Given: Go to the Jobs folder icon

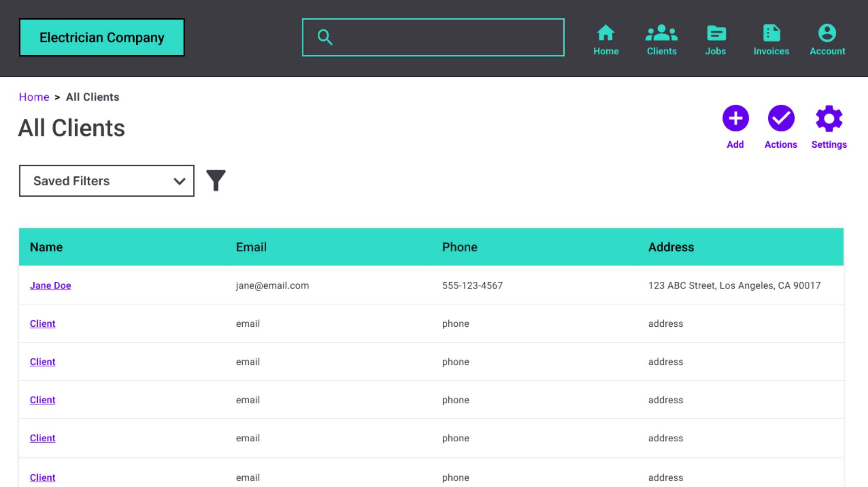Looking at the screenshot, I should tap(716, 33).
